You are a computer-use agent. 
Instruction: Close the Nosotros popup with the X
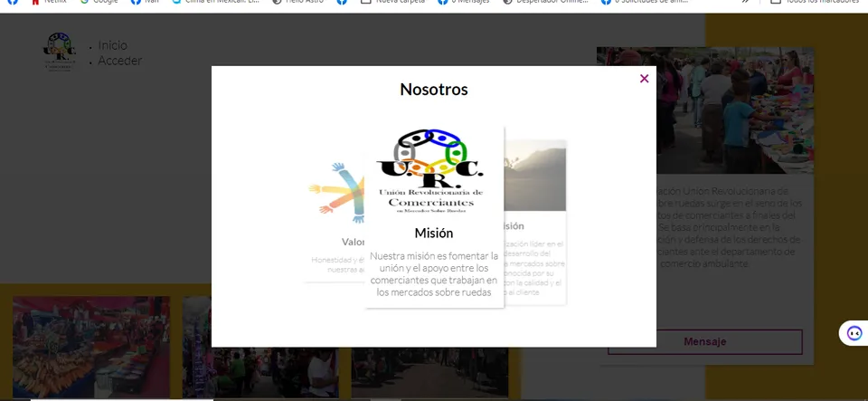pyautogui.click(x=644, y=79)
